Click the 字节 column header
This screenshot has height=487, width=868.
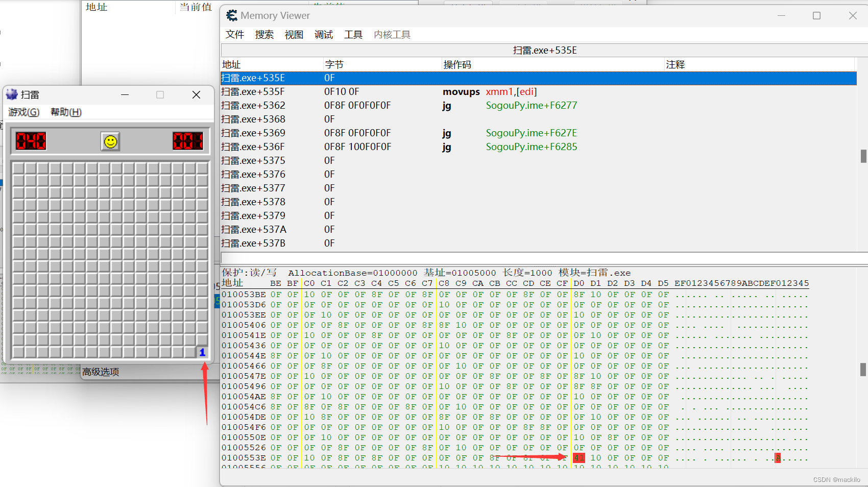(383, 65)
